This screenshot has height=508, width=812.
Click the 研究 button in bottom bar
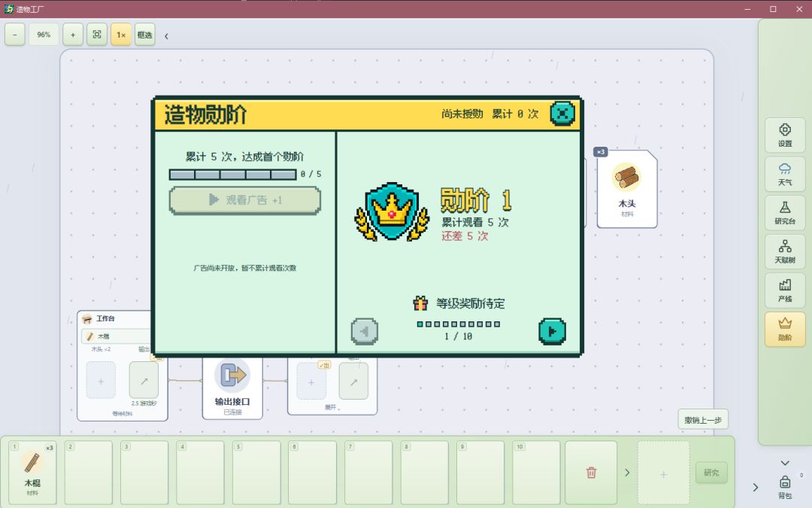pyautogui.click(x=711, y=473)
